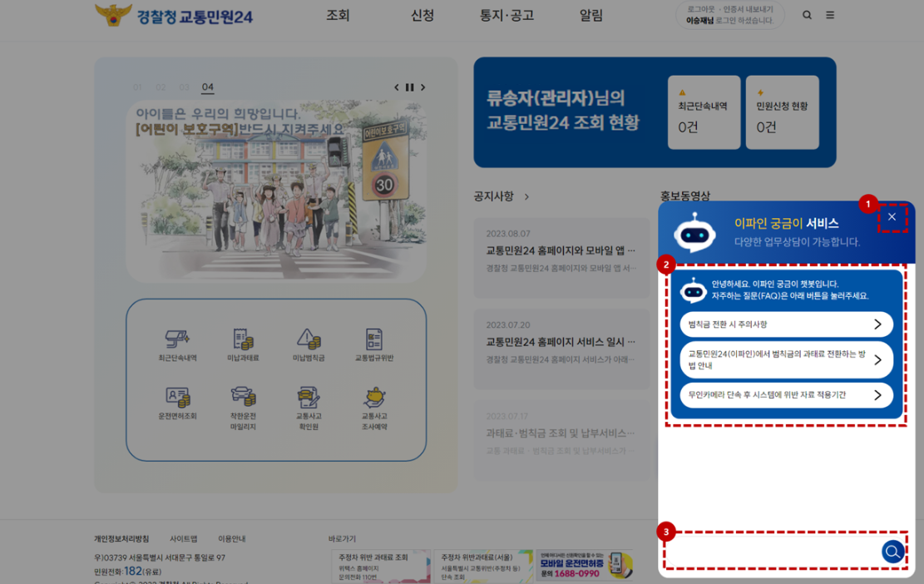
Task: Open FAQ 범칙금의 과태료 전환하는 방법 안내
Action: coord(786,359)
